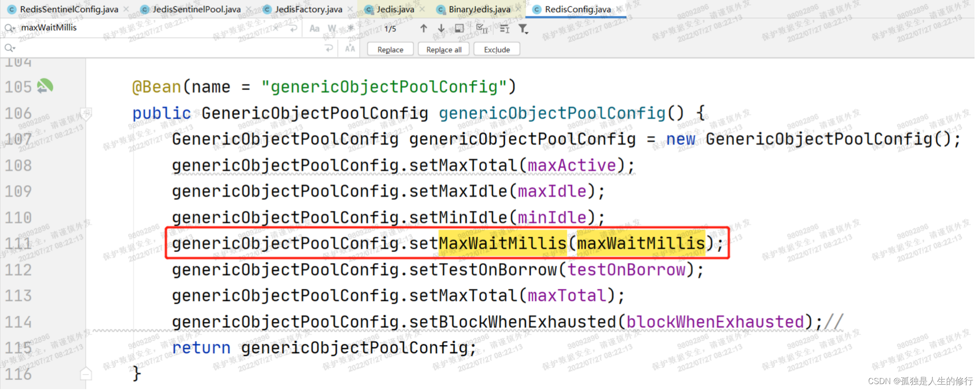Switch to Jedis.java tab
This screenshot has height=390, width=980.
tap(395, 9)
